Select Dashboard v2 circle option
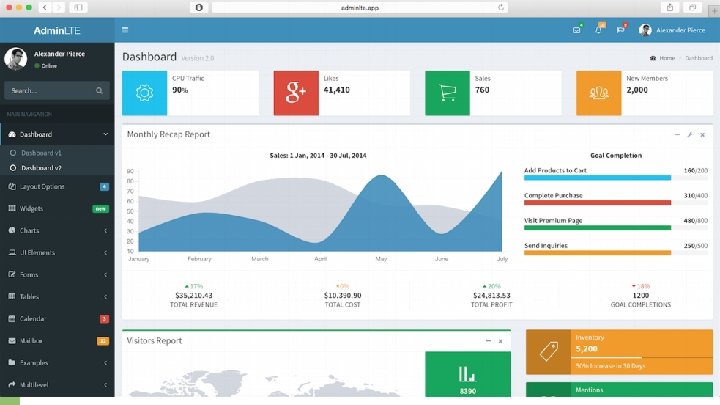This screenshot has width=720, height=405. coord(13,168)
